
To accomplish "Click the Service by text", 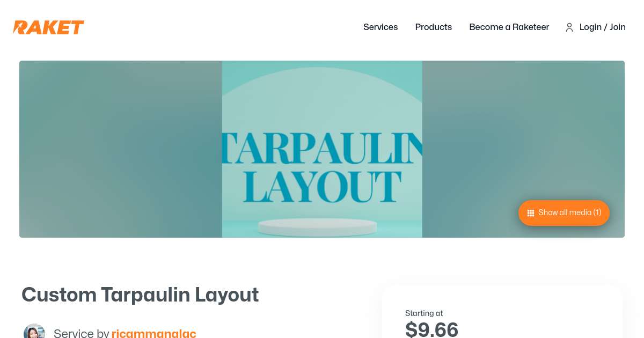I will (82, 333).
